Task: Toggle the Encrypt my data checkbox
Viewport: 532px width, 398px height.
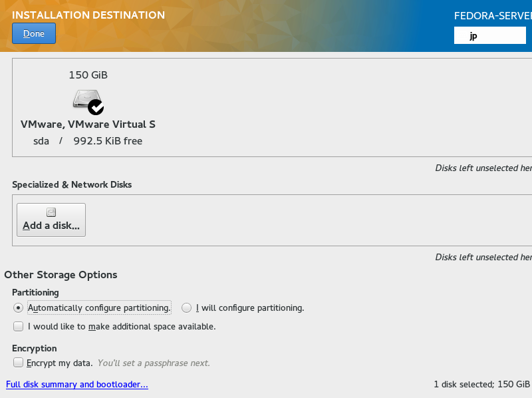Action: [19, 362]
